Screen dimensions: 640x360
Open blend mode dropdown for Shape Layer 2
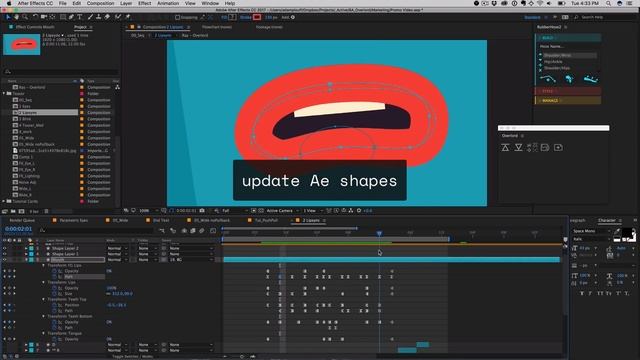coord(117,248)
